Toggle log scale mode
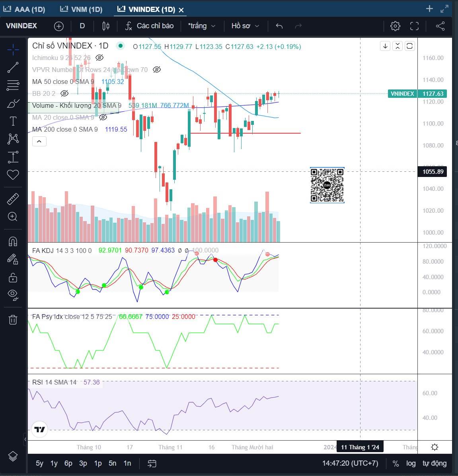The width and height of the screenshot is (458, 476). coord(411,463)
